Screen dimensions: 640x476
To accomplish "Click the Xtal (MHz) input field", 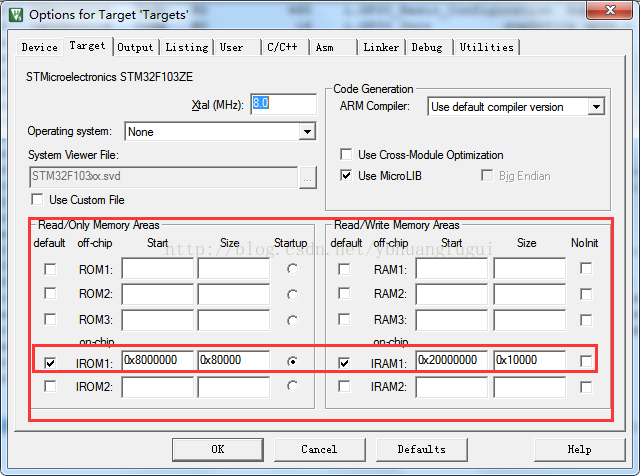I will 283,104.
